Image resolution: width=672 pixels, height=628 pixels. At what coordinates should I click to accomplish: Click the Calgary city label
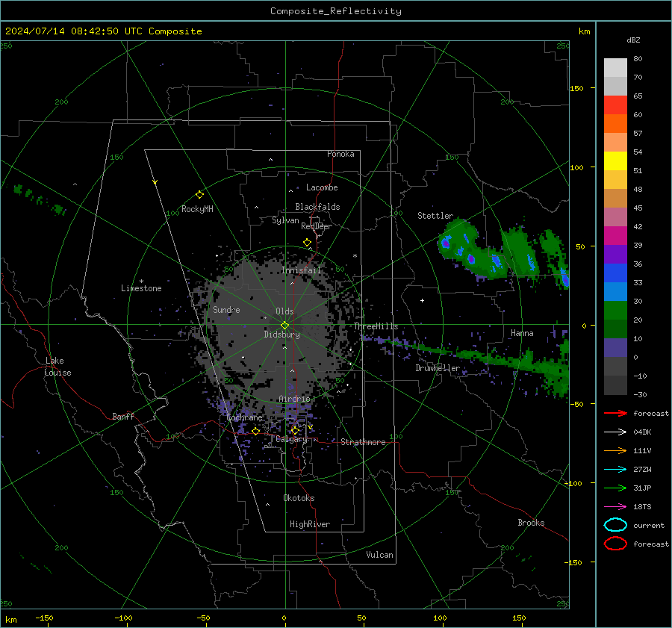[291, 439]
